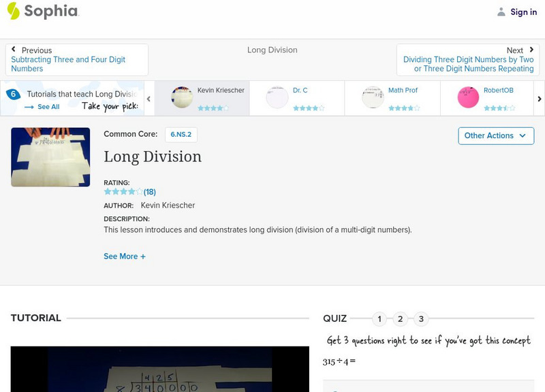Click the Long Division lesson thumbnail image
Image resolution: width=545 pixels, height=392 pixels.
50,157
